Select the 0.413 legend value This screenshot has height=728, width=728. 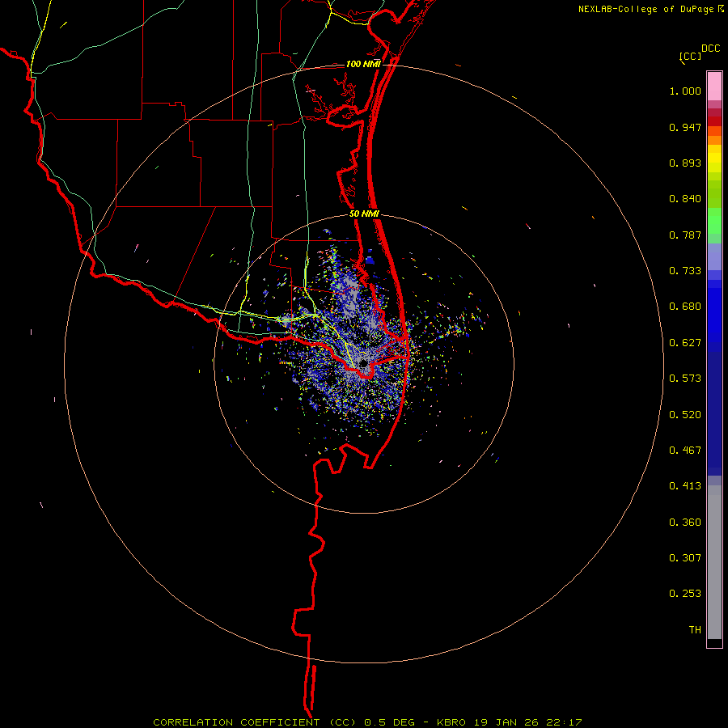pyautogui.click(x=685, y=486)
